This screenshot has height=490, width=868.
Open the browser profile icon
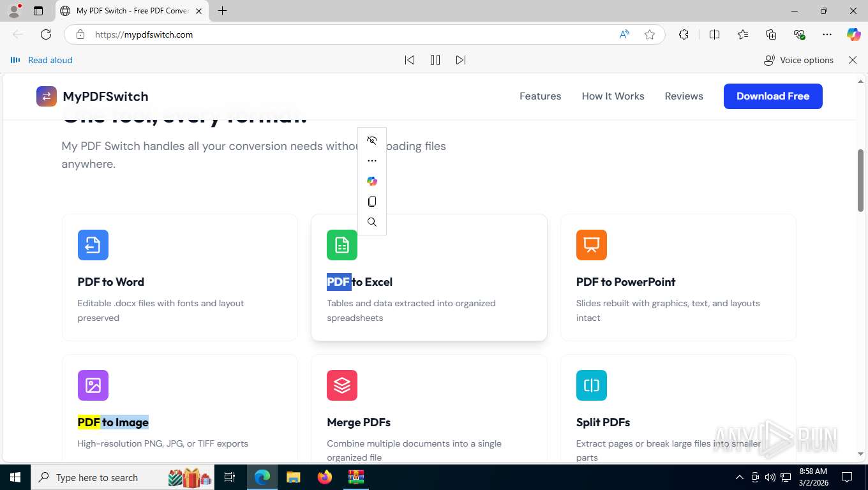point(14,11)
